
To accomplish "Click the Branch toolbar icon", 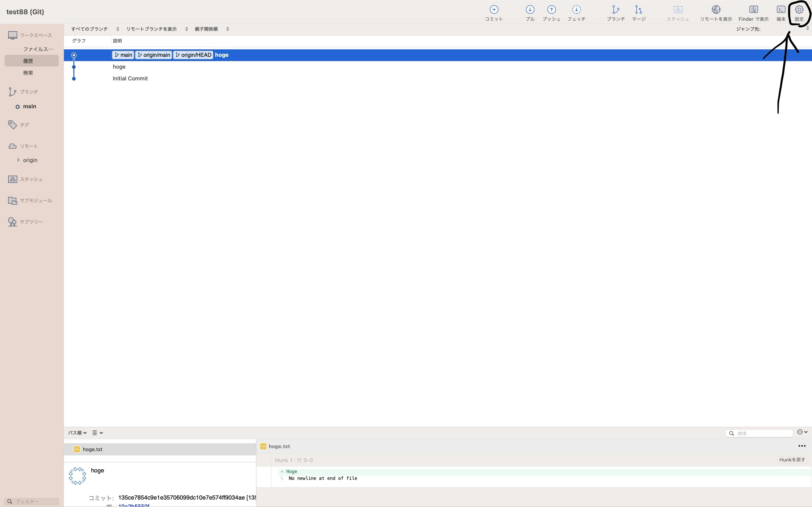I will click(x=615, y=10).
